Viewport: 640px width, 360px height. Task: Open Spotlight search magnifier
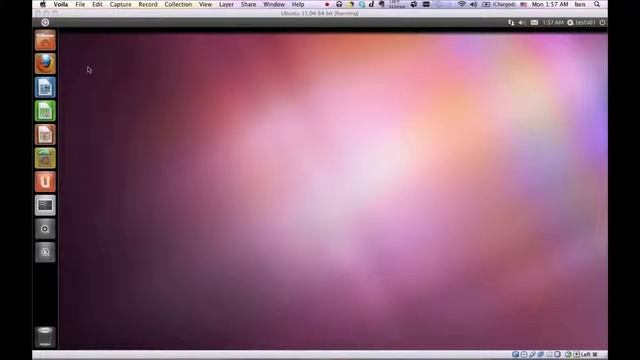pos(597,4)
